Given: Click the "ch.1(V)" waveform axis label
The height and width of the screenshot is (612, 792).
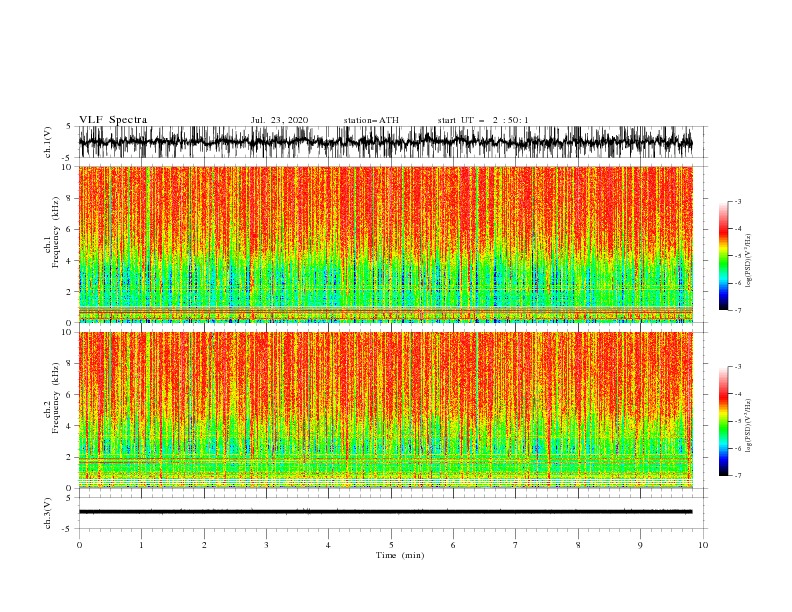Looking at the screenshot, I should click(47, 142).
